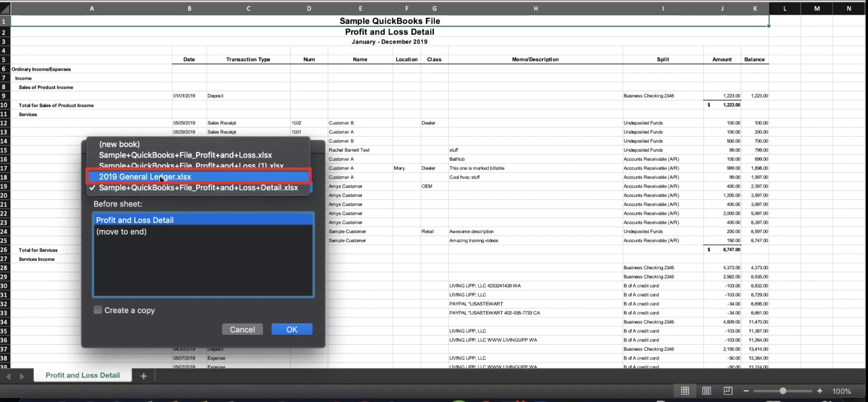Switch to Normal view icon
This screenshot has height=402, width=868.
pyautogui.click(x=685, y=391)
